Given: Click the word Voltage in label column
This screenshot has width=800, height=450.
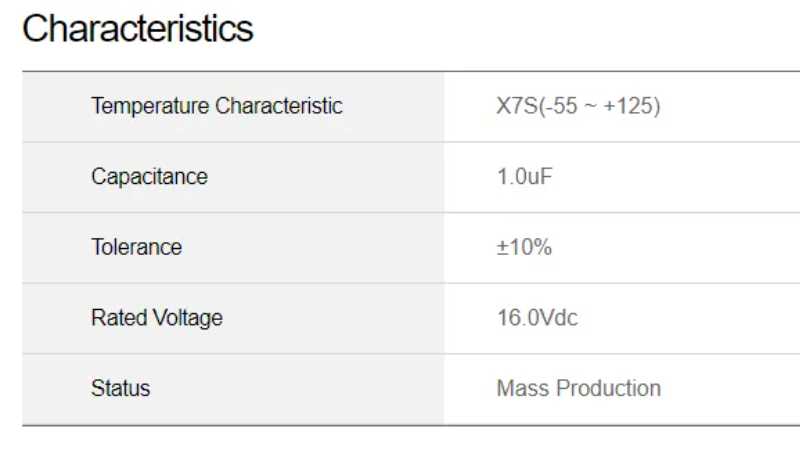Looking at the screenshot, I should tap(189, 317).
